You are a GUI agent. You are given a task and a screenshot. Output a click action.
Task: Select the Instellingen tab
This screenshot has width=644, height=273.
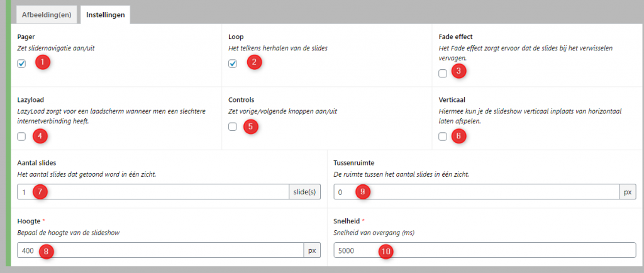click(x=105, y=14)
